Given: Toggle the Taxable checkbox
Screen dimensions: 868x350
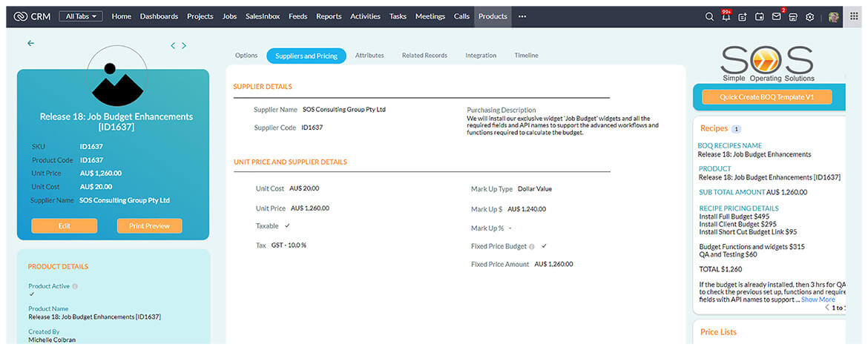Looking at the screenshot, I should point(287,225).
